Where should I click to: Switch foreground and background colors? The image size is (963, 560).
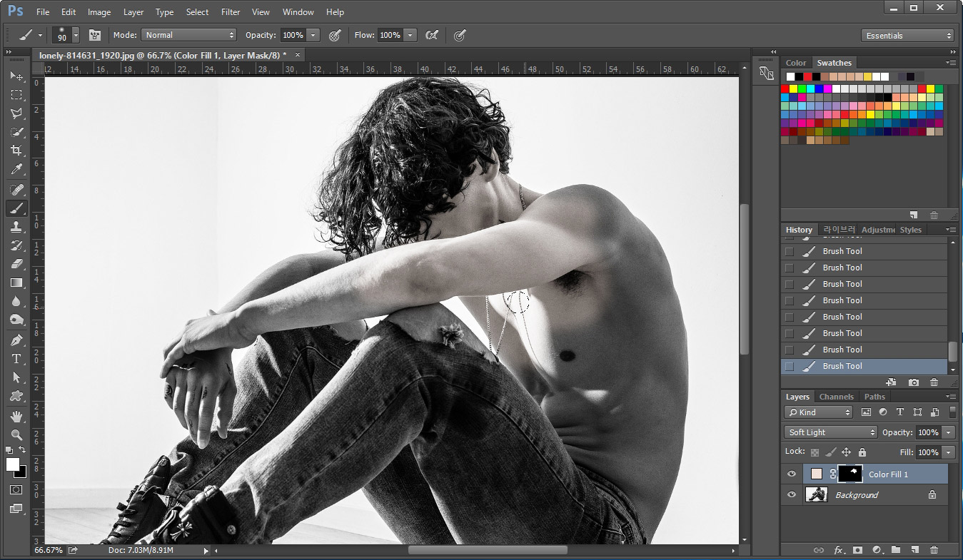pyautogui.click(x=23, y=450)
